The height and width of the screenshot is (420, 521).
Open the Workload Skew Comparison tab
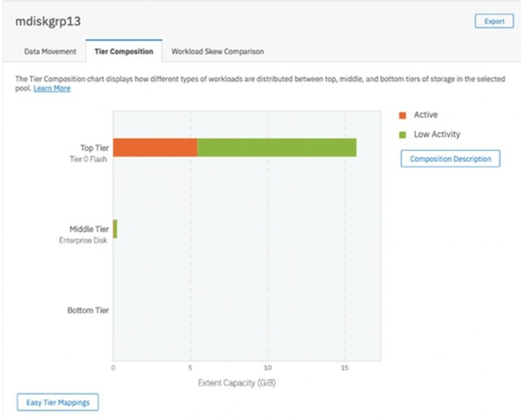(217, 51)
